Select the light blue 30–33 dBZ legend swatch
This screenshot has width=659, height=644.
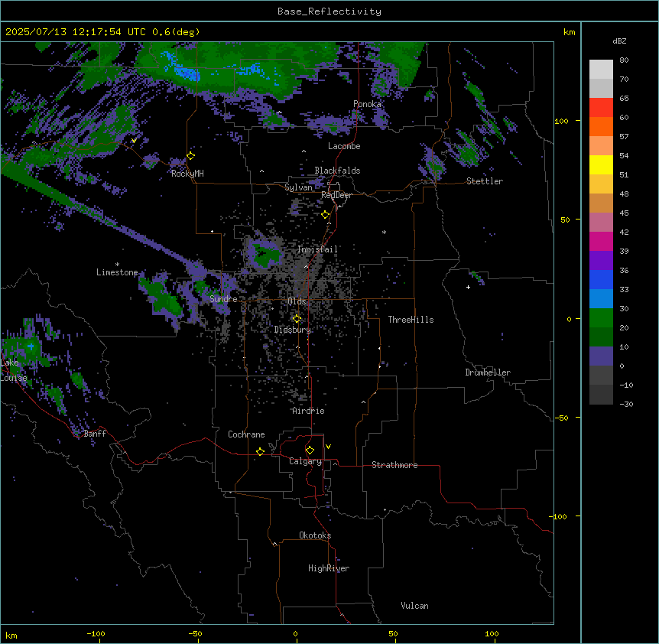601,299
